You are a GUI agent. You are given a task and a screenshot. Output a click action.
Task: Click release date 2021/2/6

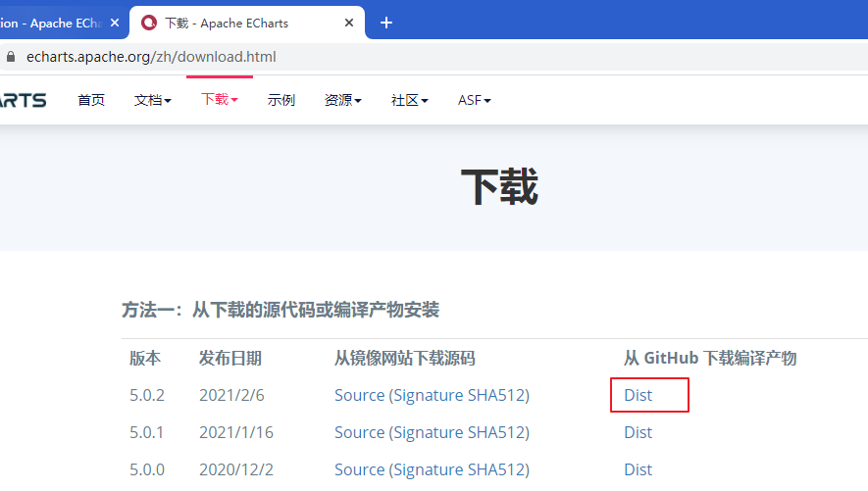[x=231, y=395]
